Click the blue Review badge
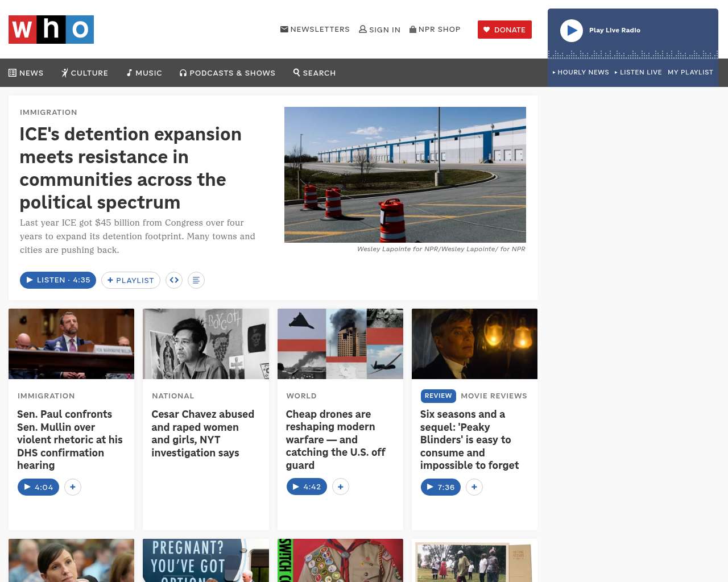 [x=438, y=396]
